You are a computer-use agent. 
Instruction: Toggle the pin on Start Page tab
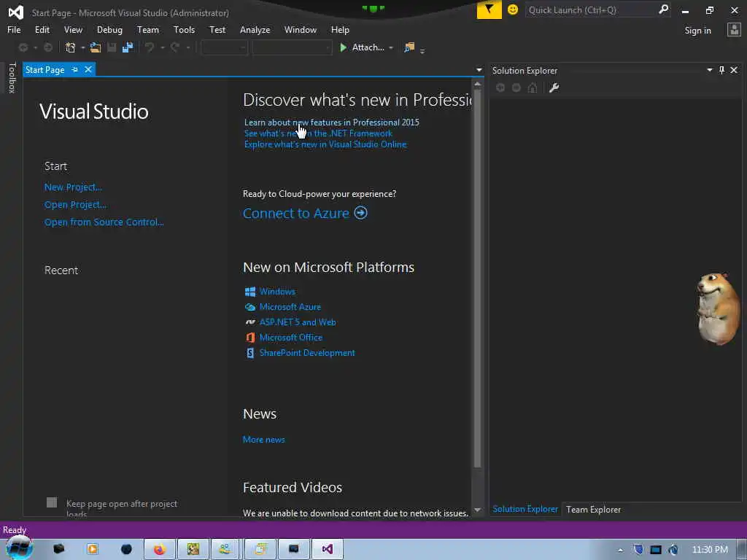click(75, 69)
